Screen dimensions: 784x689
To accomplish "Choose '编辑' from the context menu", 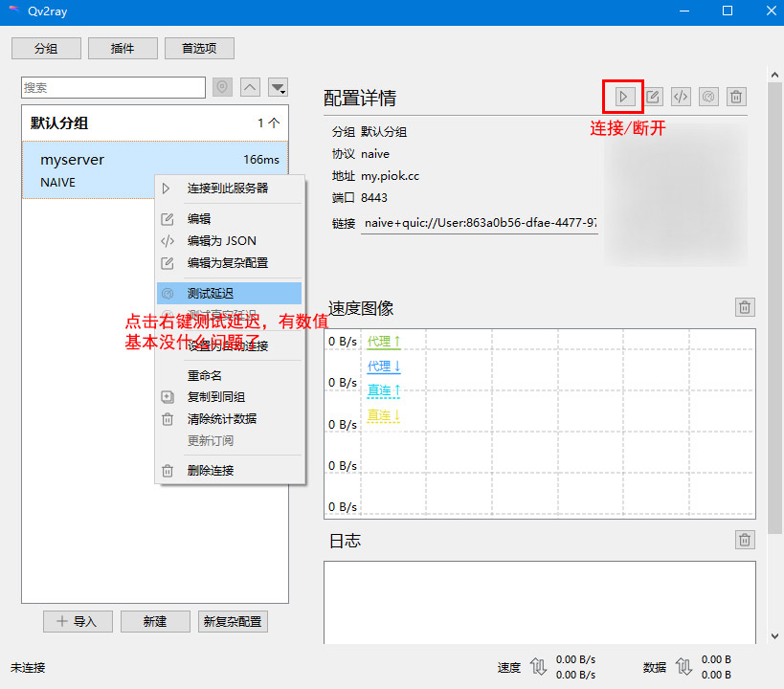I will (x=230, y=218).
